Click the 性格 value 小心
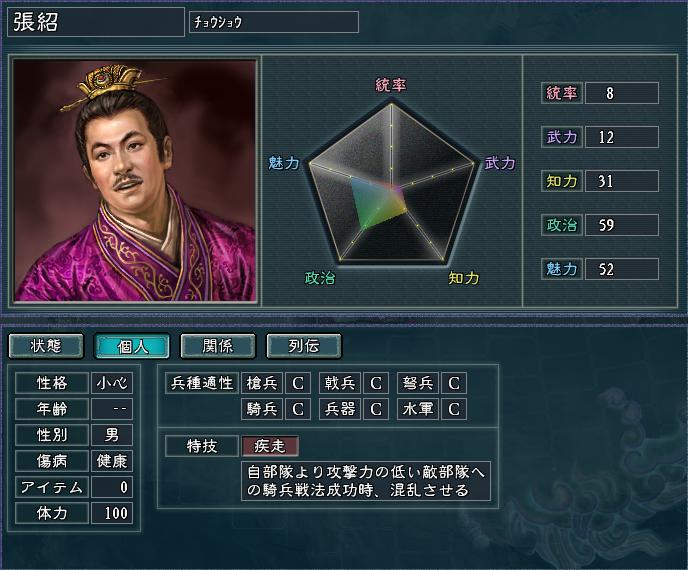688x570 pixels. coord(112,383)
